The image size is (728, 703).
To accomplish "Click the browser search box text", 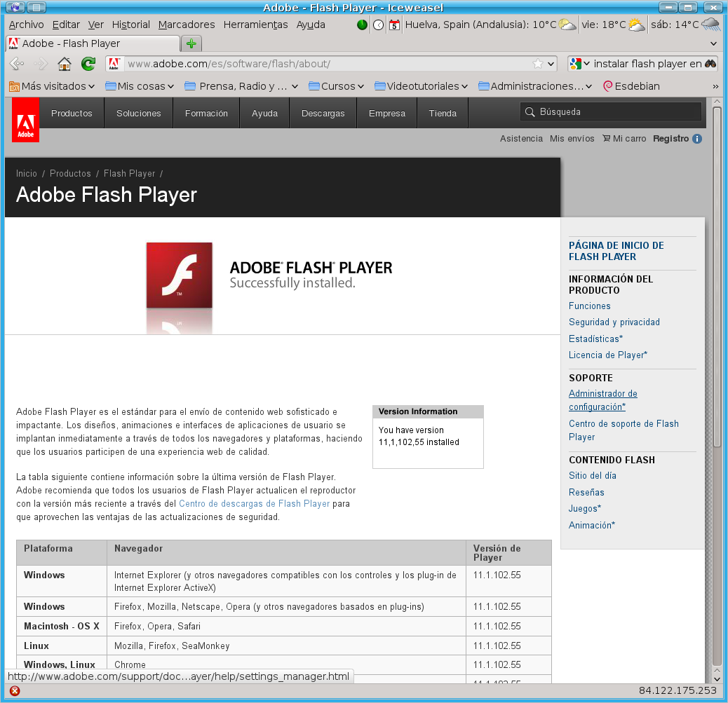I will pyautogui.click(x=647, y=64).
